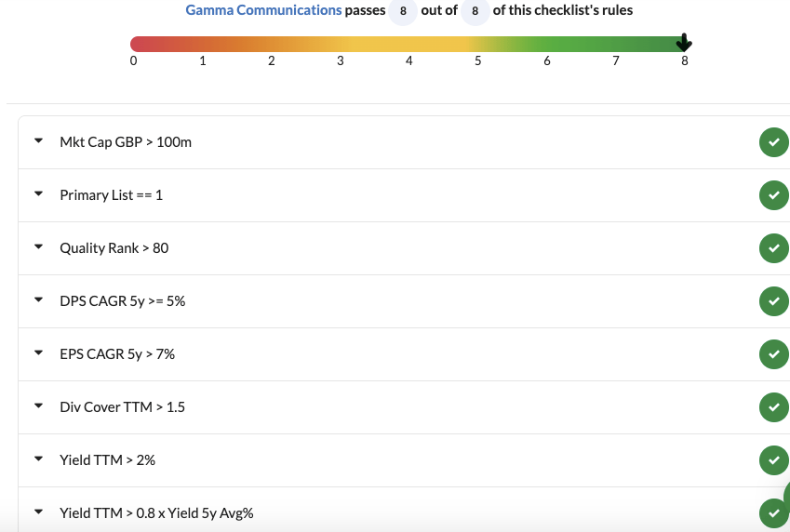Click green check icon for EPS CAGR rule
This screenshot has height=532, width=790.
(773, 354)
